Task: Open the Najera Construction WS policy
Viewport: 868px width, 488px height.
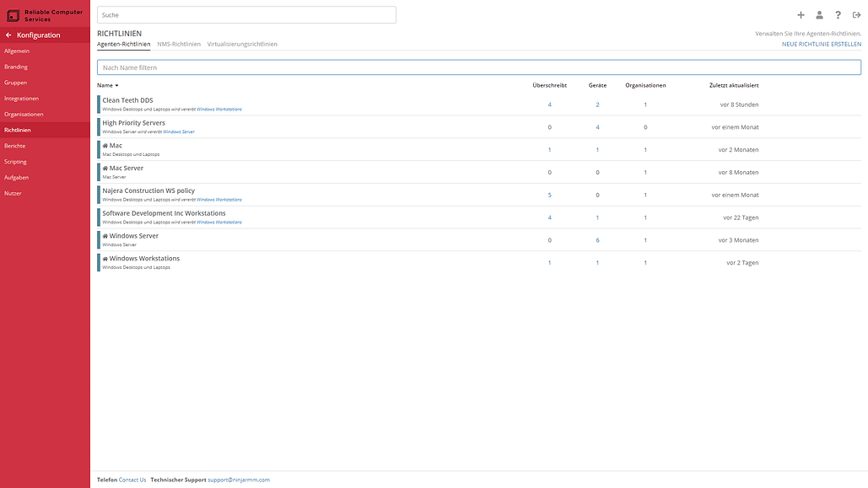Action: (x=148, y=190)
